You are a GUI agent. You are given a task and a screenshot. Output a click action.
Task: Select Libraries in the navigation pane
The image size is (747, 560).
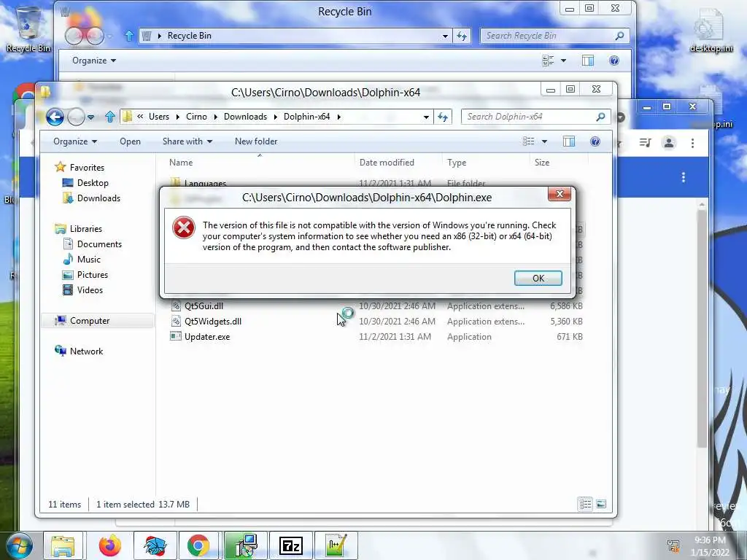pyautogui.click(x=86, y=228)
